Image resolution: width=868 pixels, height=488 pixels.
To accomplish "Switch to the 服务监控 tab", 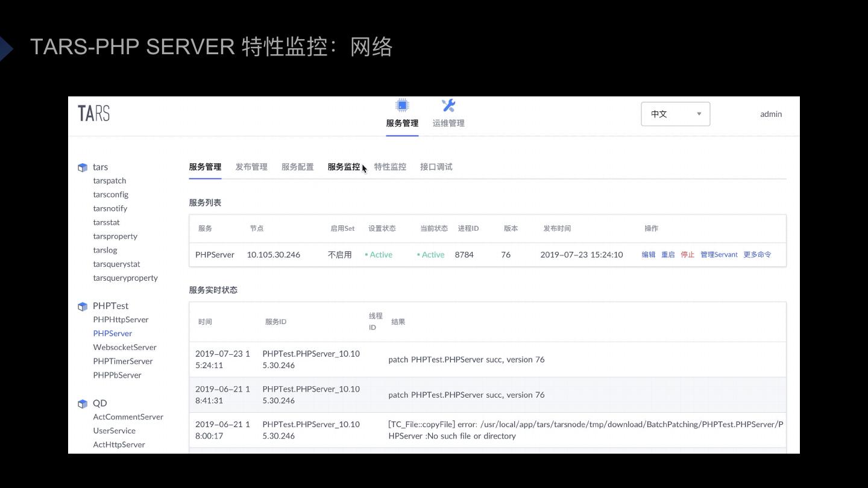I will tap(344, 167).
